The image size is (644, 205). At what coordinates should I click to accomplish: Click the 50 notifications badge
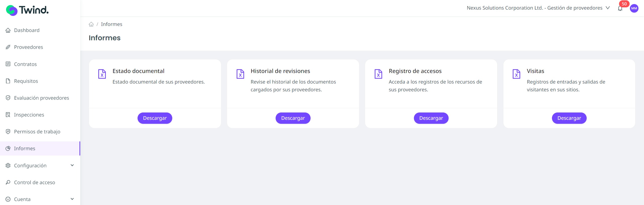coord(624,4)
